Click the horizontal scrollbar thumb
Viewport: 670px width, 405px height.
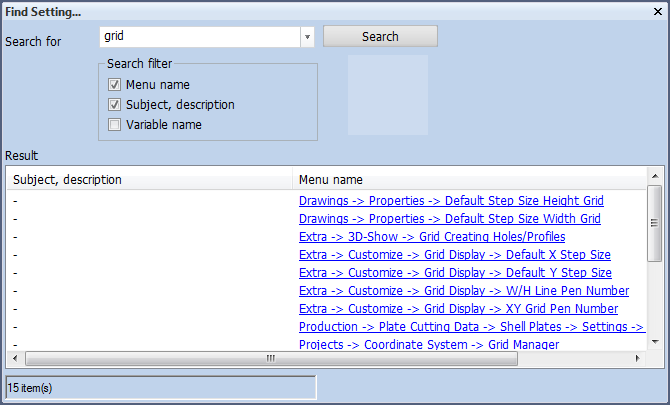271,358
